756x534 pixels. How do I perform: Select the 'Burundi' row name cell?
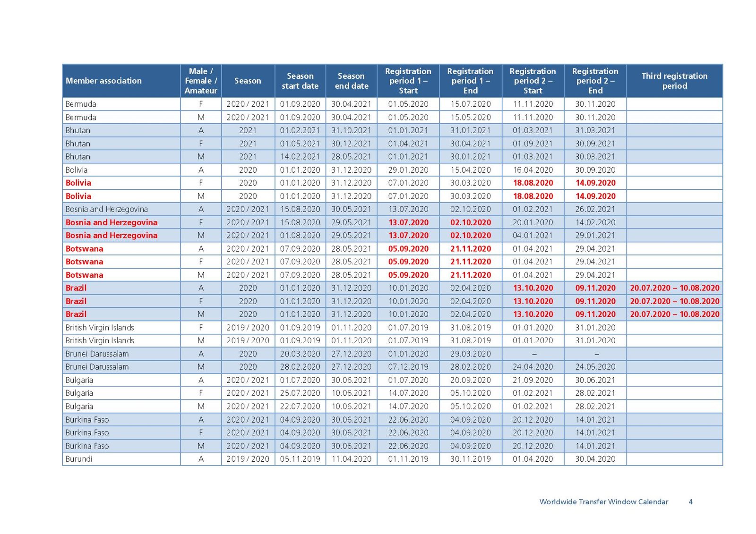pyautogui.click(x=121, y=459)
